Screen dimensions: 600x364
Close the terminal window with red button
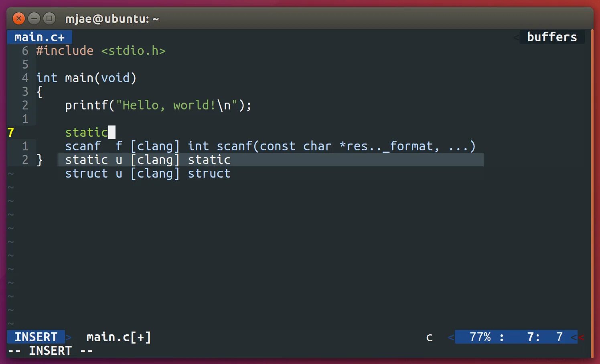coord(19,18)
